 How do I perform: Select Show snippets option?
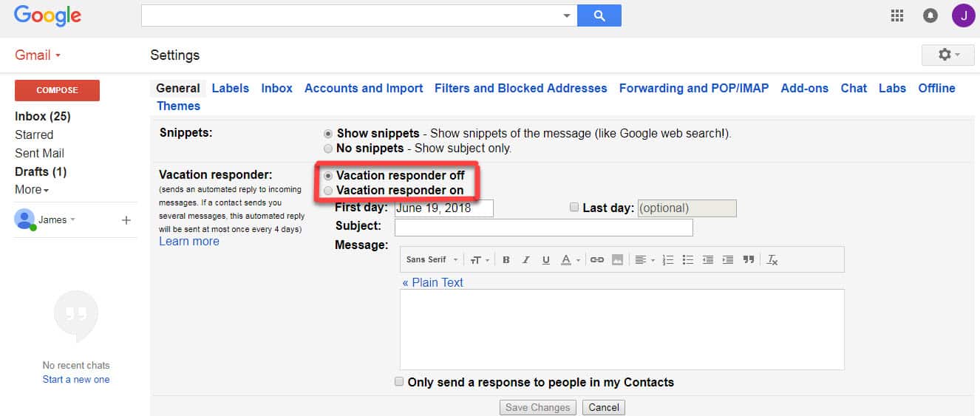coord(328,134)
